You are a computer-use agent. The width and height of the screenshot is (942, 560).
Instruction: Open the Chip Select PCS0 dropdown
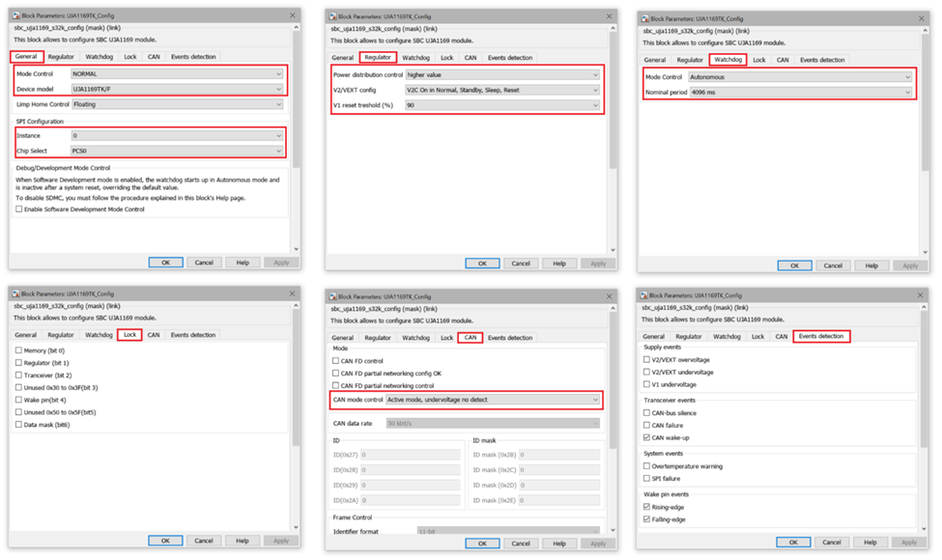tap(177, 151)
